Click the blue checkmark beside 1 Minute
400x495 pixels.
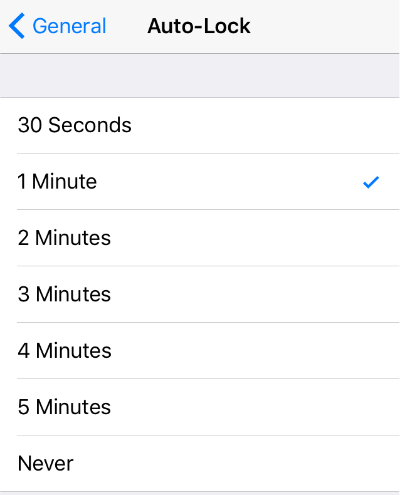pos(371,182)
